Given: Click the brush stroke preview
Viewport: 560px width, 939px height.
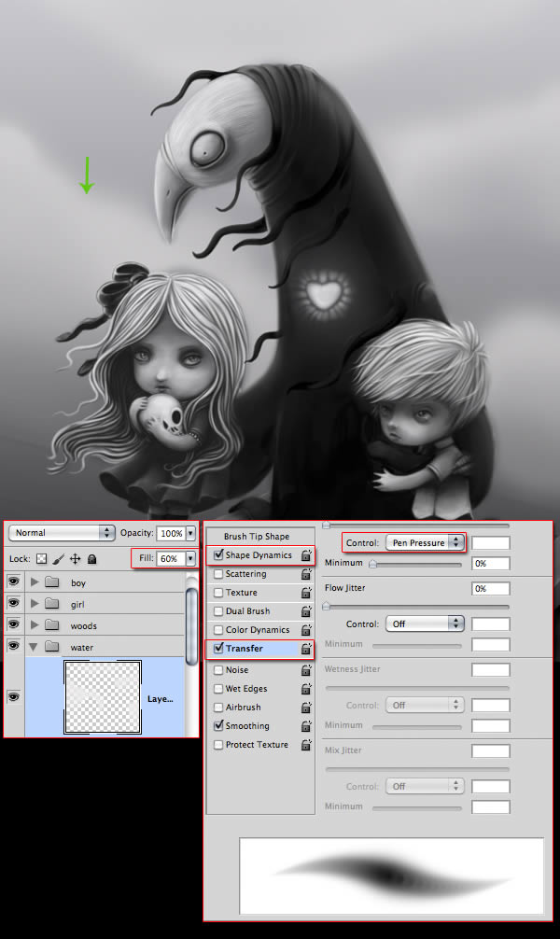Looking at the screenshot, I should tap(391, 876).
